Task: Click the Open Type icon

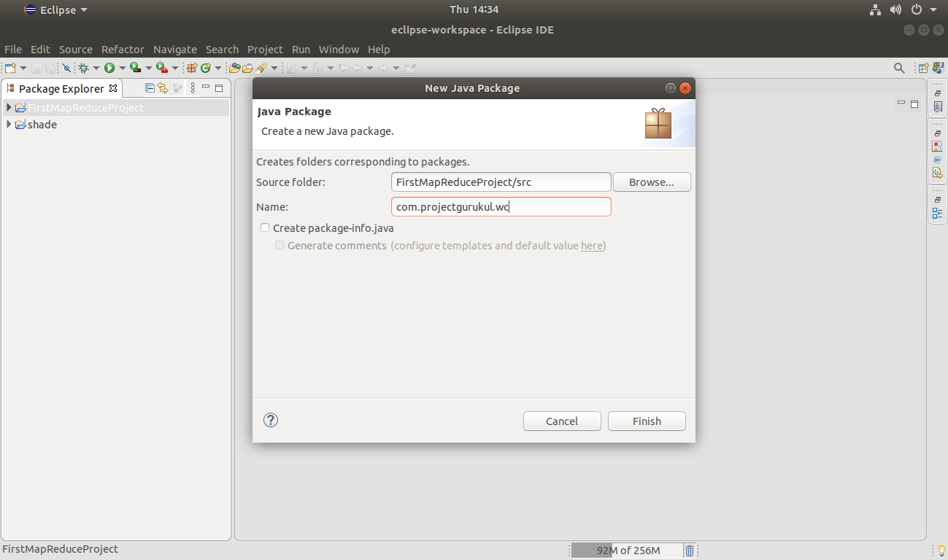Action: (234, 68)
